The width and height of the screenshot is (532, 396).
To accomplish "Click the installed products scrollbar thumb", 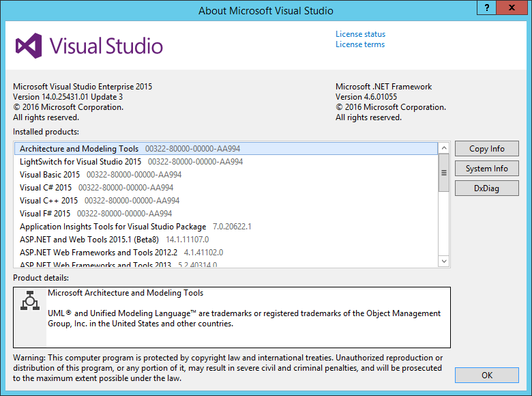I will (x=444, y=173).
